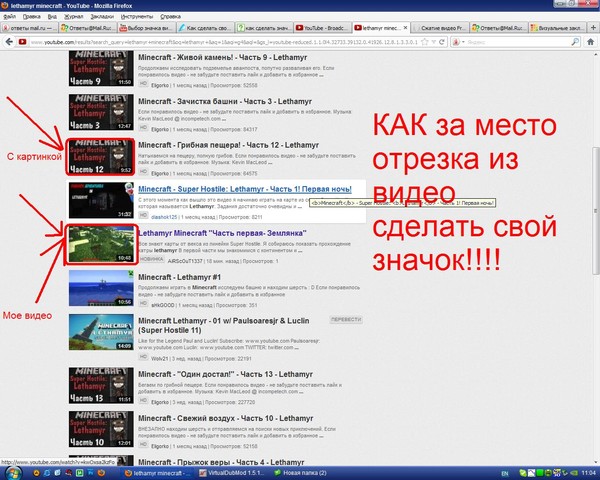
Task: Open video 'Один достал! - Часть 13'
Action: click(x=225, y=374)
